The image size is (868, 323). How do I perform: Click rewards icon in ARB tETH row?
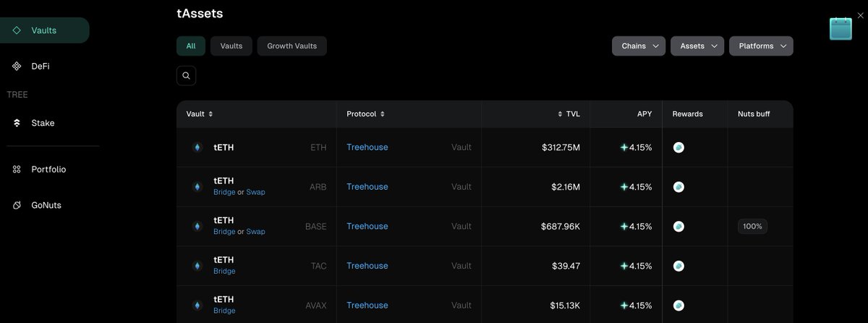[678, 187]
